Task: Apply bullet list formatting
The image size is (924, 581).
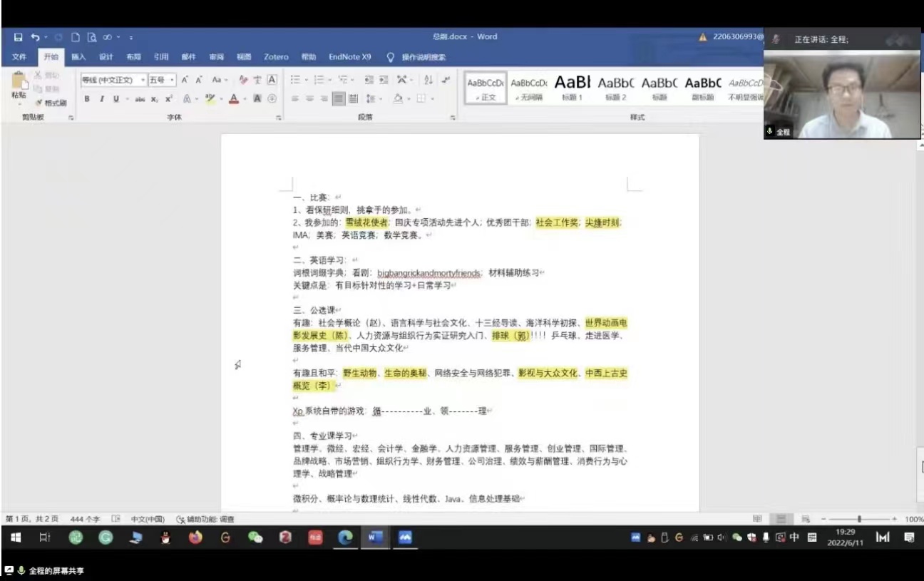Action: pos(295,80)
